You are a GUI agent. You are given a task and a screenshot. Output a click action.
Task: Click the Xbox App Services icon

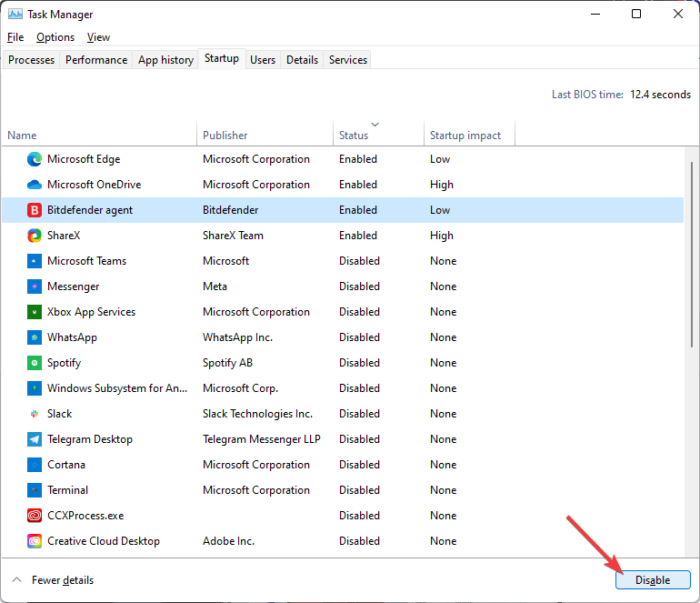click(x=35, y=312)
